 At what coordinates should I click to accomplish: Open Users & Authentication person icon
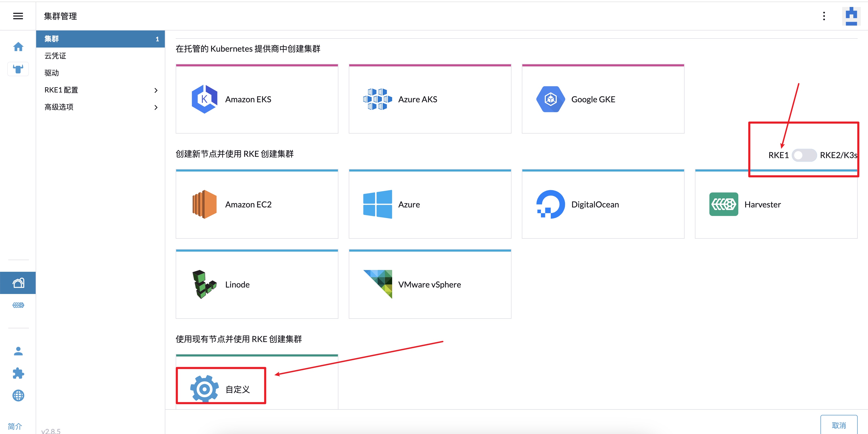[x=18, y=351]
